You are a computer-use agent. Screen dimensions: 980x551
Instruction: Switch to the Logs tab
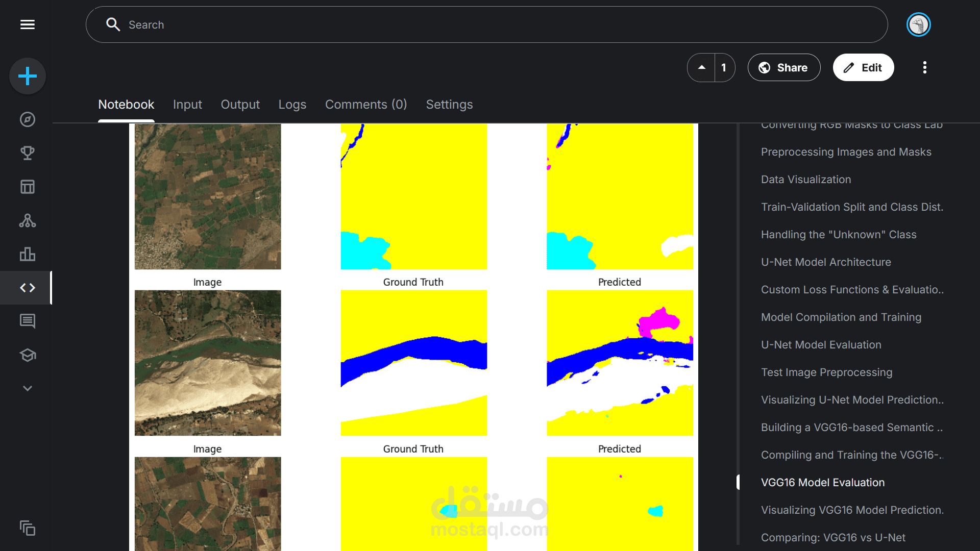point(292,105)
